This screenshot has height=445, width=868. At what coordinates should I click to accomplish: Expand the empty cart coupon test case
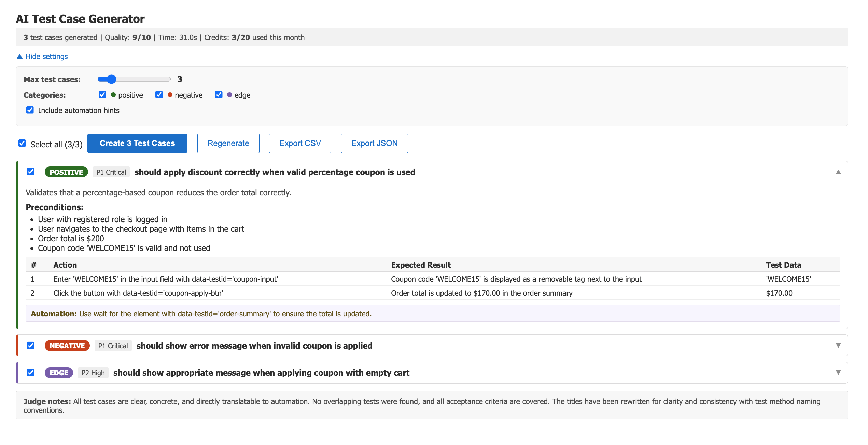(x=838, y=373)
